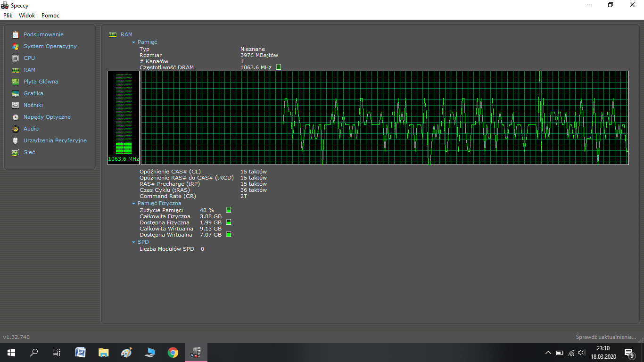Image resolution: width=644 pixels, height=362 pixels.
Task: Open the Plik menu
Action: click(8, 16)
